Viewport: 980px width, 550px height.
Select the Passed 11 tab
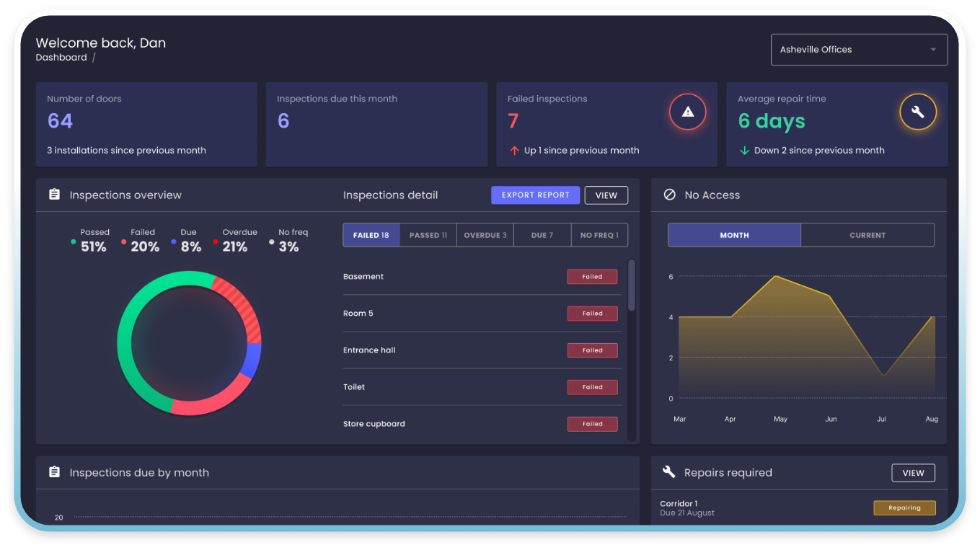(428, 235)
